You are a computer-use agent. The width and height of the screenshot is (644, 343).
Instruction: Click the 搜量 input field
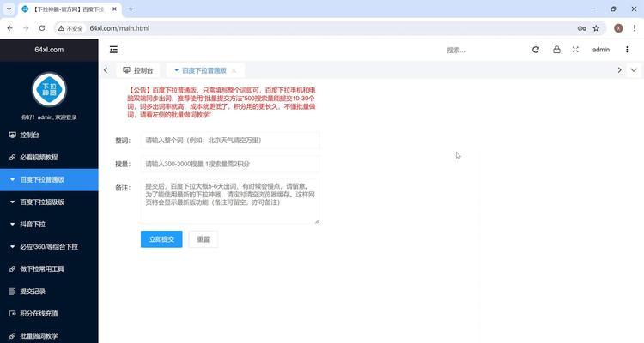230,164
